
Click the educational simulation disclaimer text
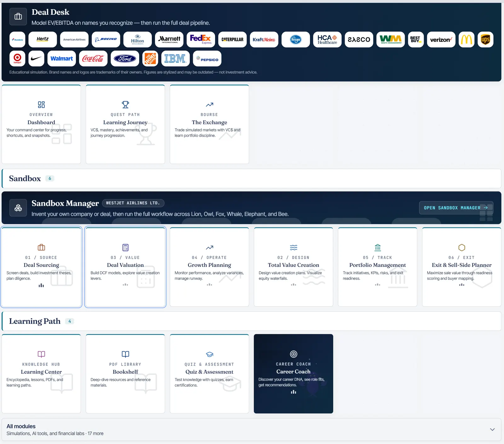[133, 72]
